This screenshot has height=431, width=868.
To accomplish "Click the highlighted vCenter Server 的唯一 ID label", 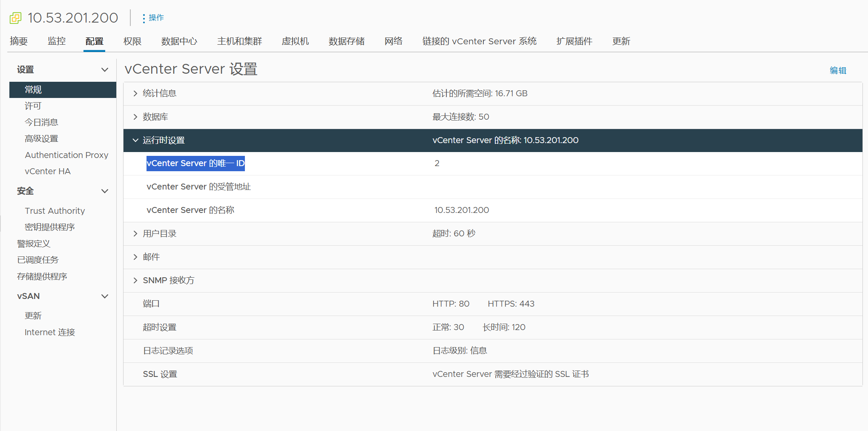I will (195, 164).
